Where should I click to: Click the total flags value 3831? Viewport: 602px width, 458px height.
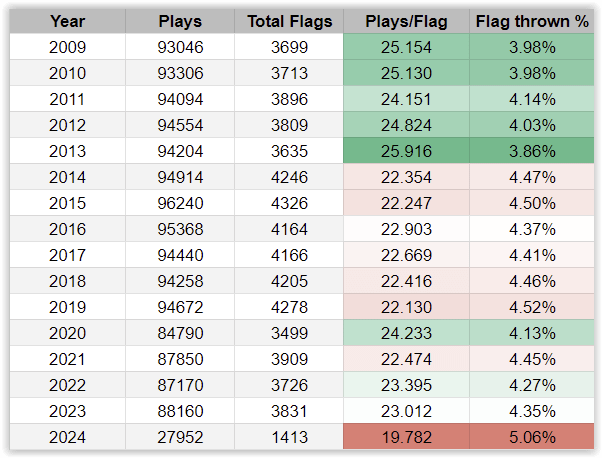[289, 411]
